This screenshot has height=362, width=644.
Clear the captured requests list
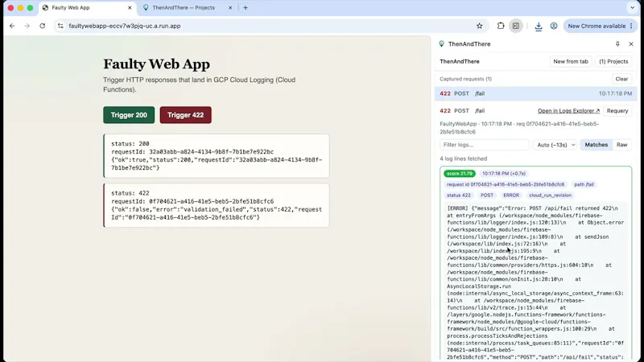(x=621, y=79)
